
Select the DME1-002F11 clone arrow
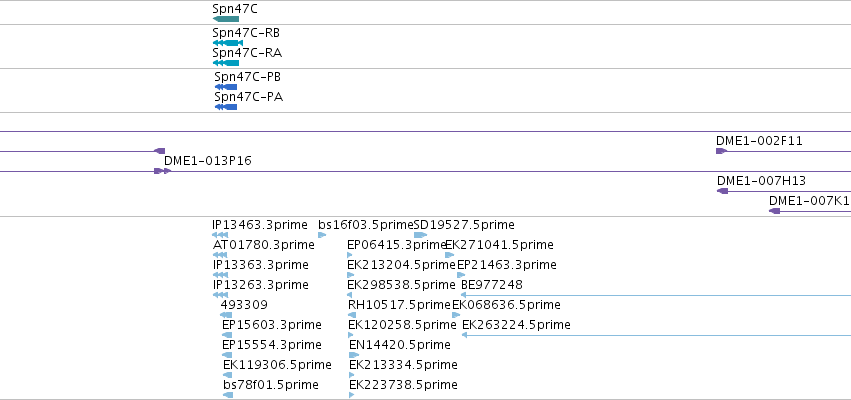point(721,151)
